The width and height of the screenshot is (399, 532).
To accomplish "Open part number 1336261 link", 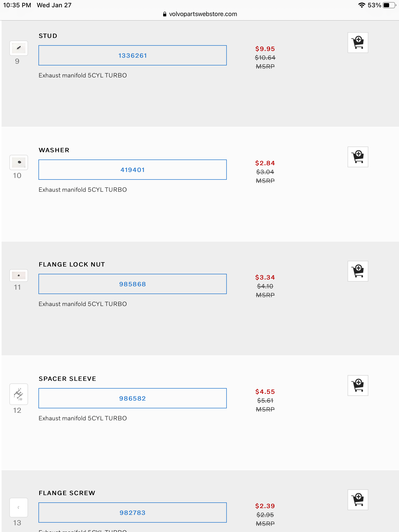I will pyautogui.click(x=132, y=56).
